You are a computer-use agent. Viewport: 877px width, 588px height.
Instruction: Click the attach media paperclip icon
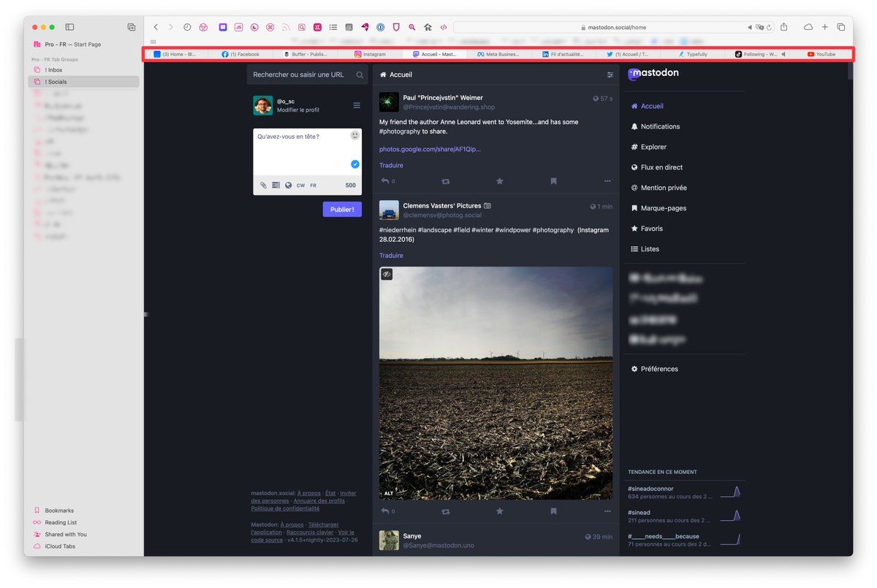pos(264,186)
